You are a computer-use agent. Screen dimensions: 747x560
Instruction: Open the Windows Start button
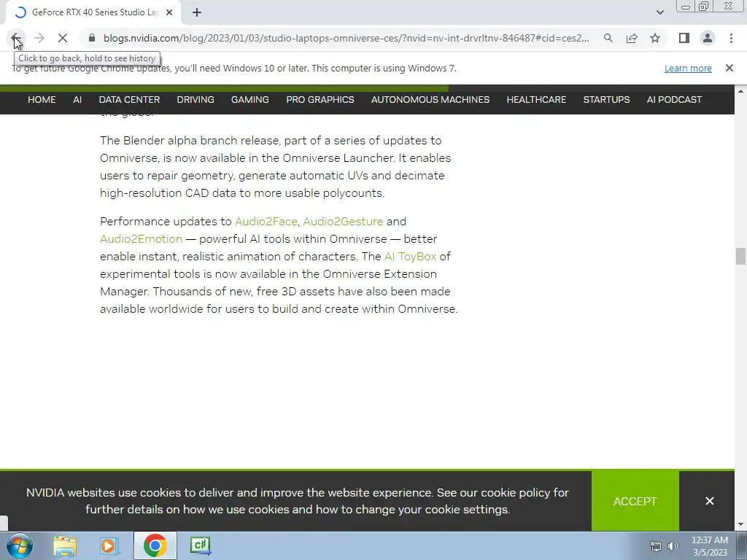(20, 545)
